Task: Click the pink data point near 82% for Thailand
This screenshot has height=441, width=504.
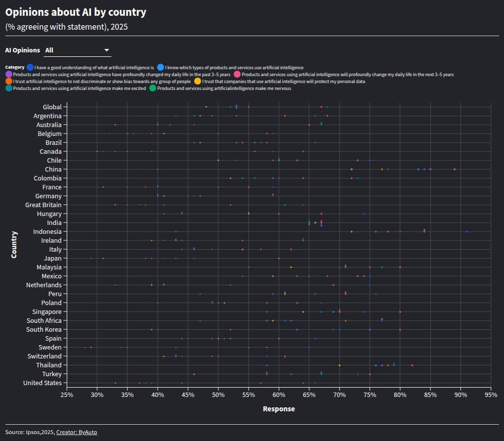Action: 412,365
